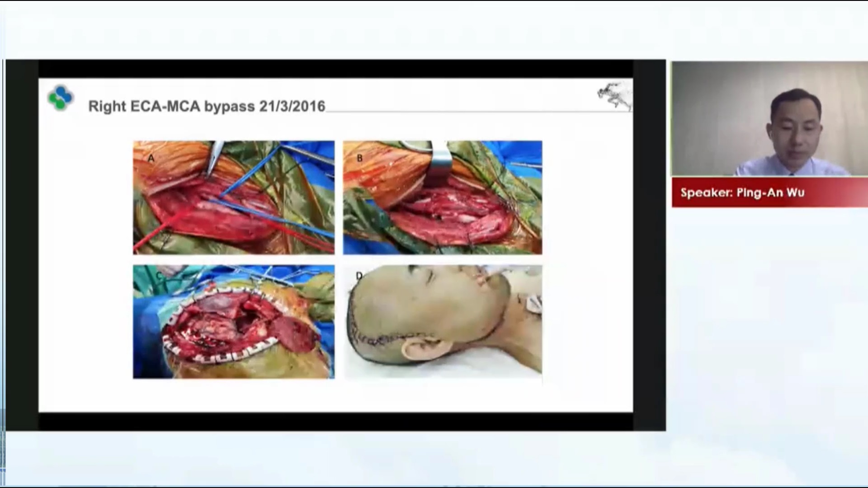
Task: Click the green-blue hospital logo icon
Action: (x=61, y=98)
